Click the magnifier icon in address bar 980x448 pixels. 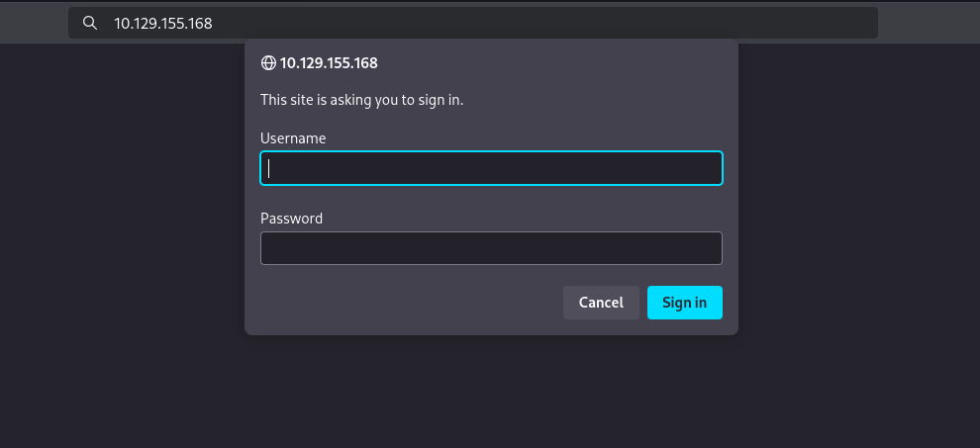90,23
